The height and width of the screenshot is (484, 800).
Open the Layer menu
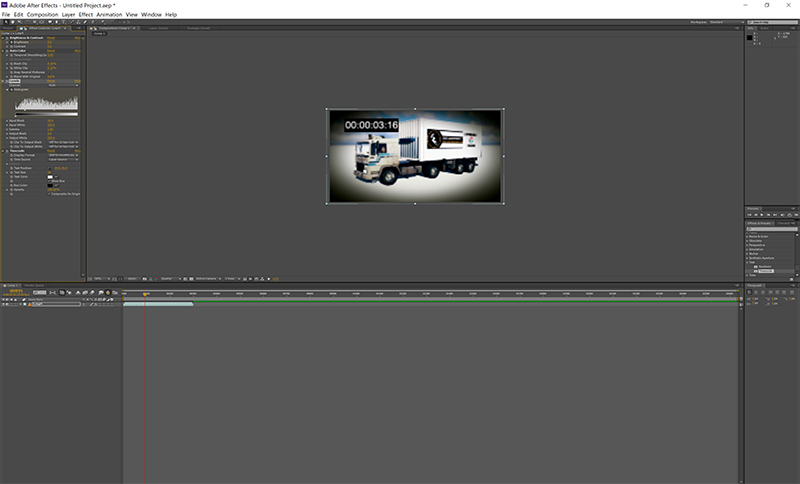pos(68,14)
